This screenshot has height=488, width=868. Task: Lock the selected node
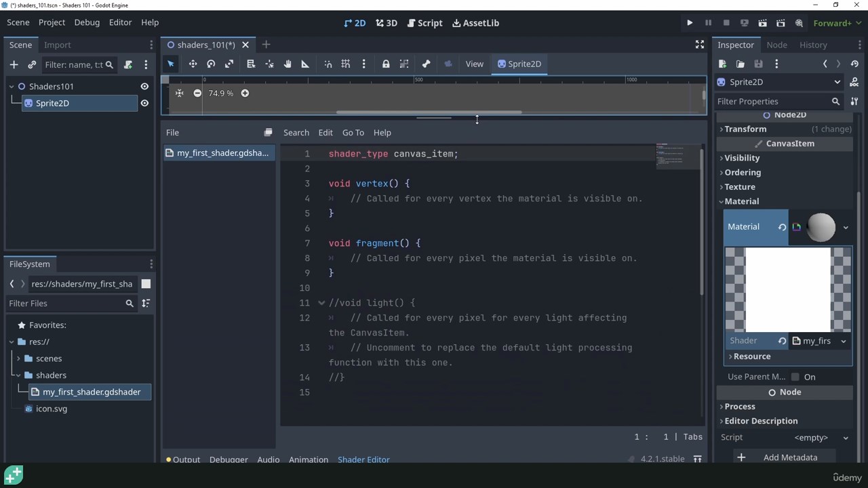[386, 64]
